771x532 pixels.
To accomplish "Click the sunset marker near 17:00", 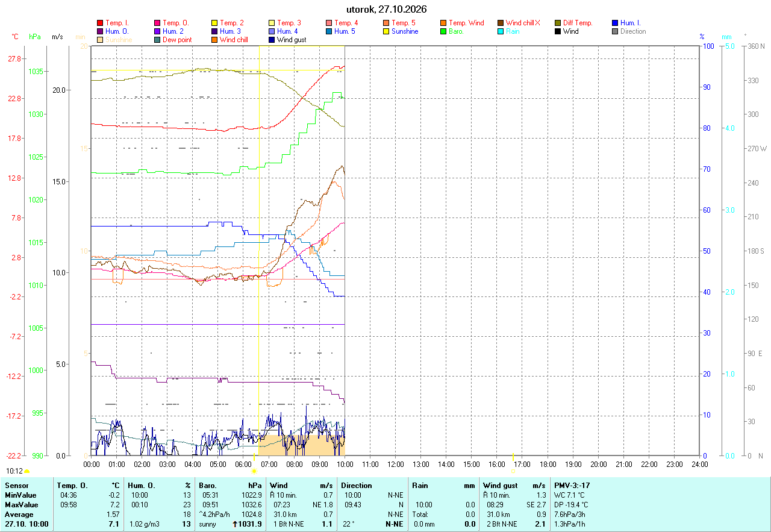I will (x=513, y=471).
